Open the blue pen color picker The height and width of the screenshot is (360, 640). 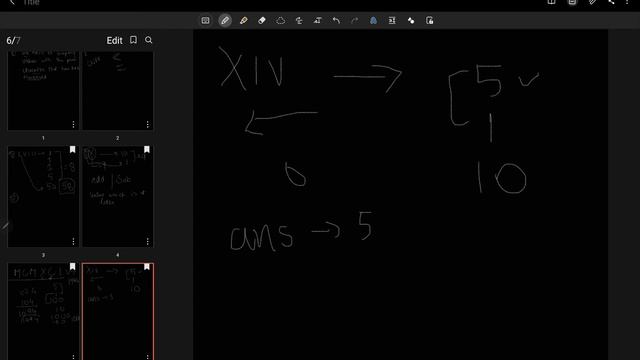pos(373,20)
